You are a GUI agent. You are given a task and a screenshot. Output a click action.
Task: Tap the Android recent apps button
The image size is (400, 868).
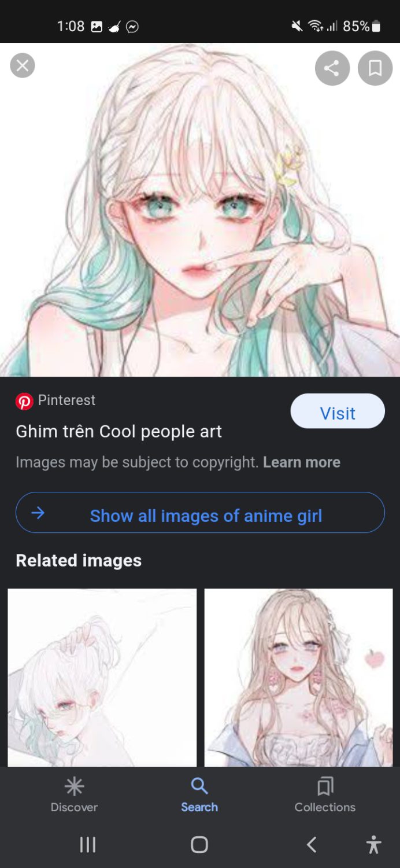coord(88,845)
